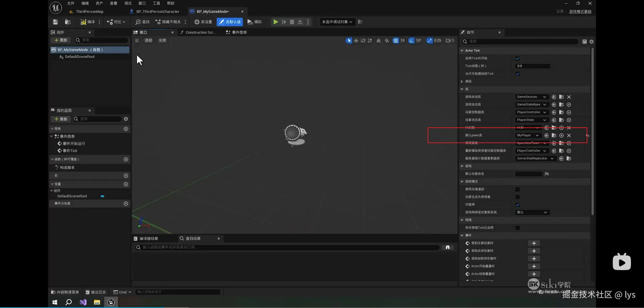644x308 pixels.
Task: Click the surface snapping icon in viewport
Action: [x=387, y=41]
